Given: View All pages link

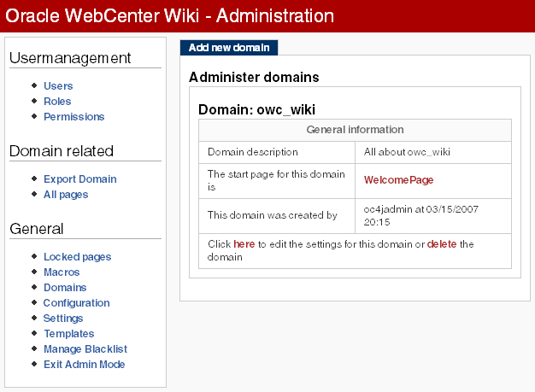Looking at the screenshot, I should point(66,195).
